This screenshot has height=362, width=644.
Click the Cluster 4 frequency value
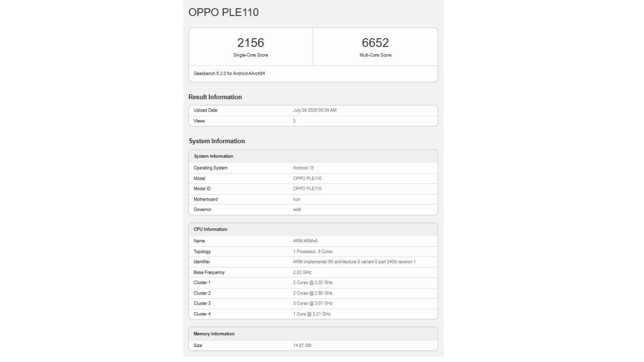(312, 314)
